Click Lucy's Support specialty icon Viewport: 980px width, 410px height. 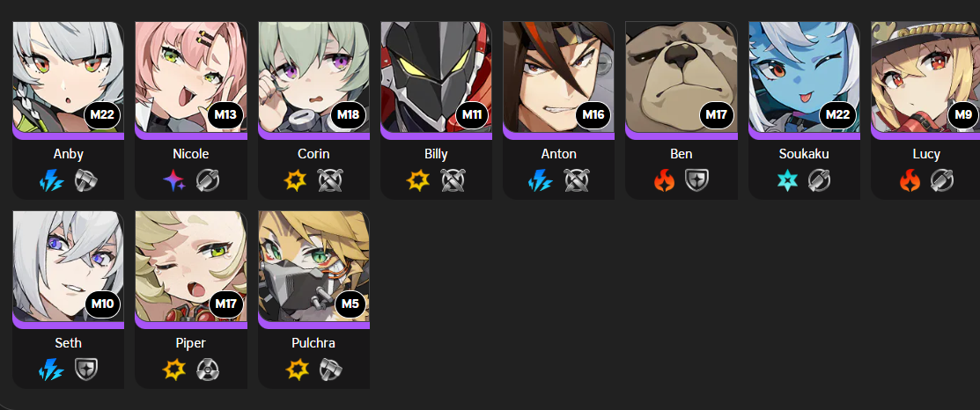[x=942, y=181]
